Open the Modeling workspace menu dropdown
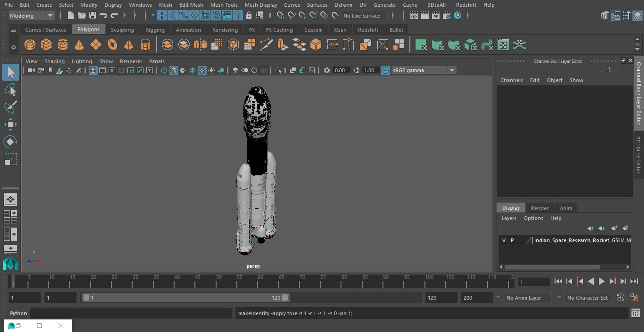The height and width of the screenshot is (332, 644). (x=31, y=15)
